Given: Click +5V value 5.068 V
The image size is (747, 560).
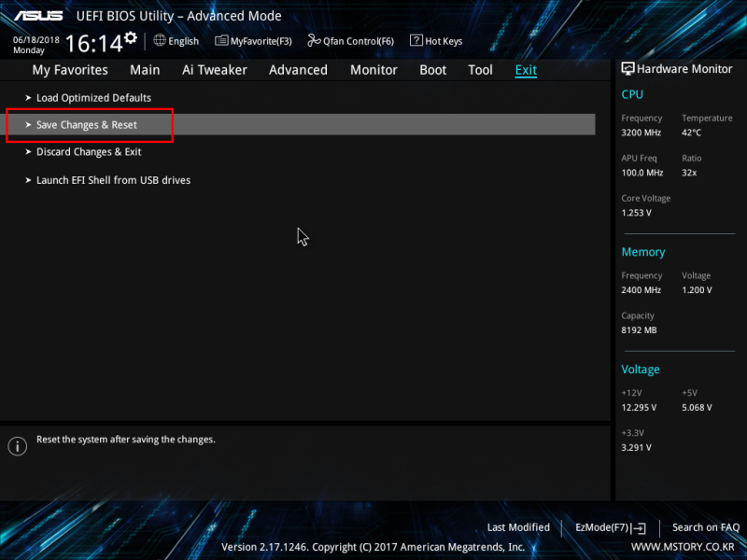Looking at the screenshot, I should click(x=697, y=407).
